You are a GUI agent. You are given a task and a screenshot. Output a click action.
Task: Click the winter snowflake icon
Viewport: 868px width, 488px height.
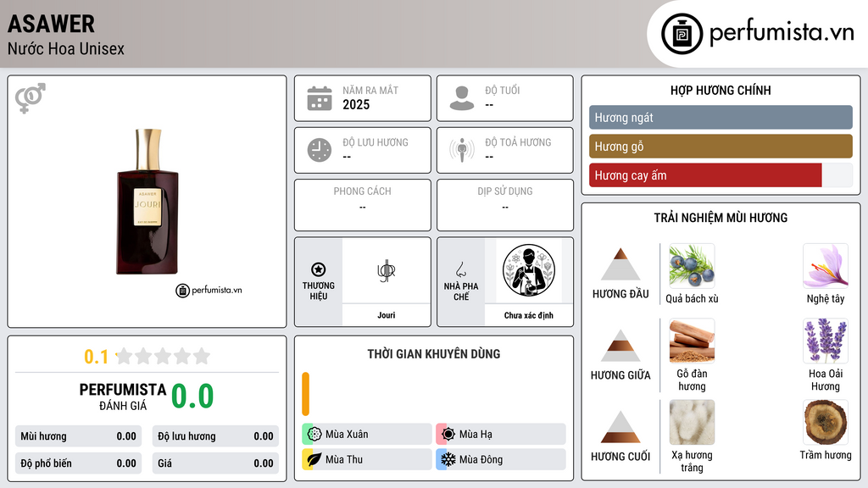448,459
